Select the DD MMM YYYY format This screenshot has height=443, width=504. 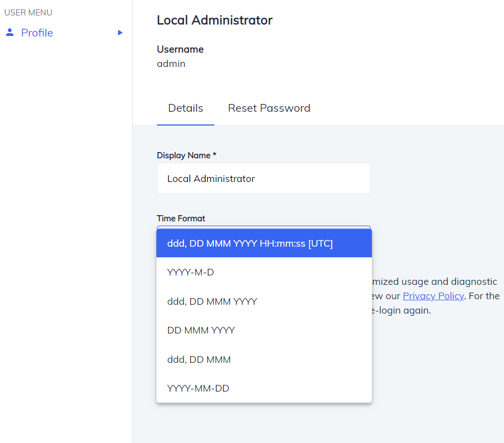click(x=200, y=330)
